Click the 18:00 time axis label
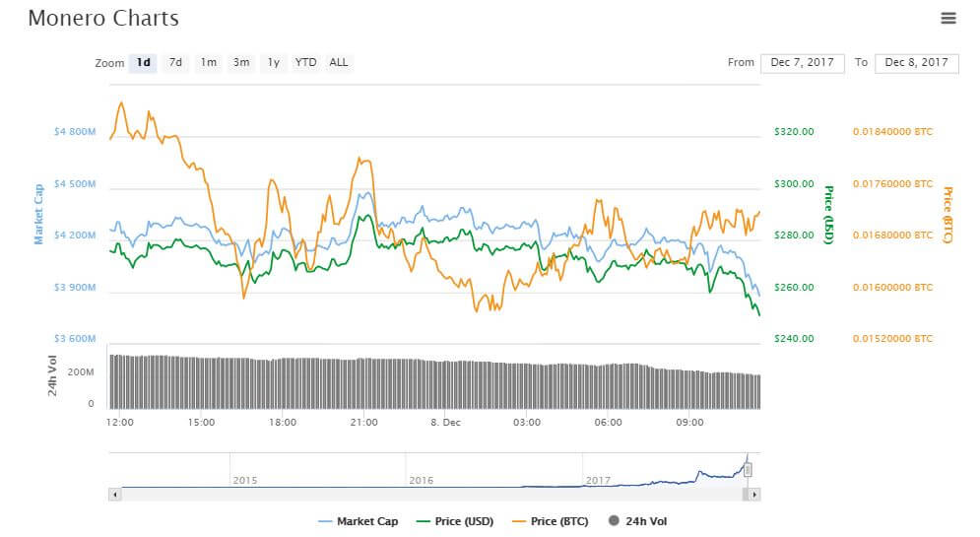 point(283,423)
